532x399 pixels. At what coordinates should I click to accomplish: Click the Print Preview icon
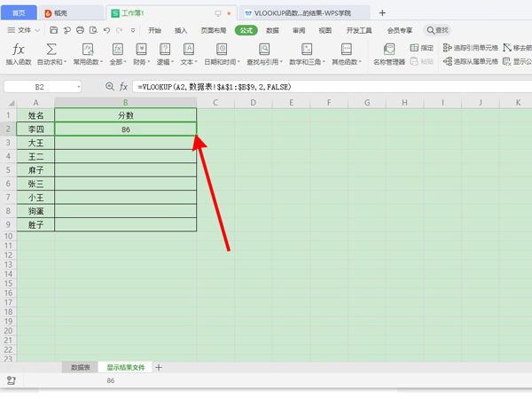[x=93, y=30]
